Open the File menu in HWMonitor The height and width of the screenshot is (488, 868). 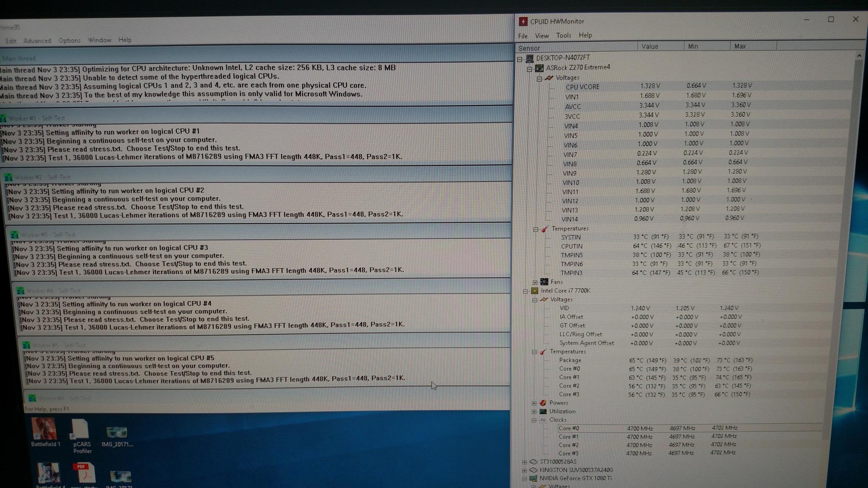pyautogui.click(x=523, y=36)
